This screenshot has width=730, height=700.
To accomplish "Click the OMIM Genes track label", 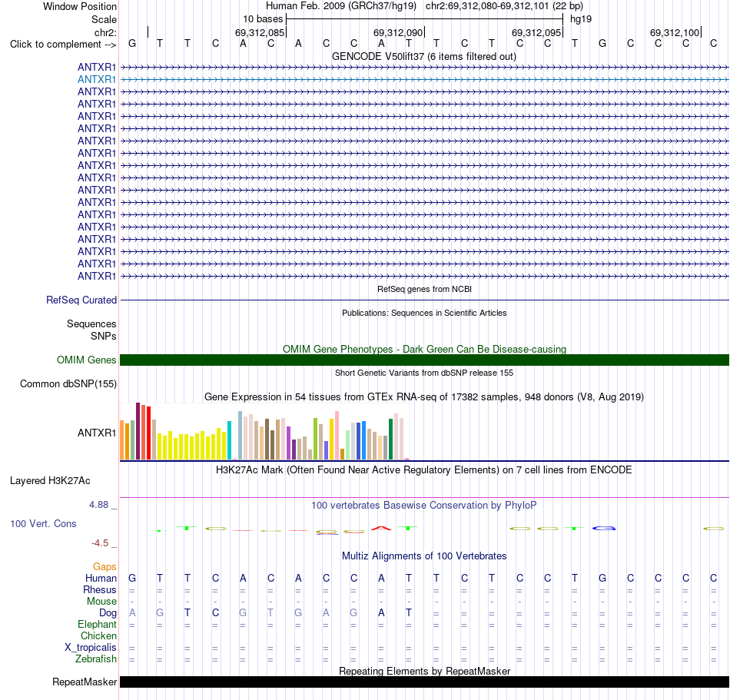I will click(x=86, y=360).
